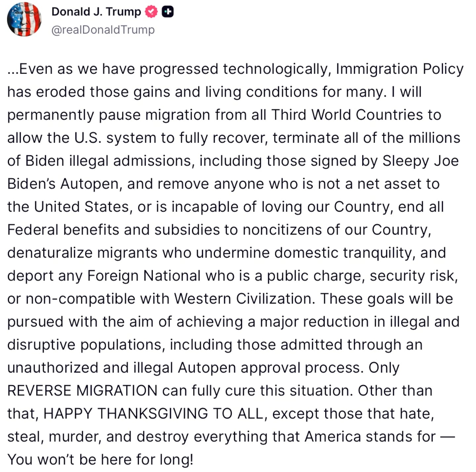
Task: Click the capitalized phrase "REVERSE MIGRATION"
Action: point(82,391)
